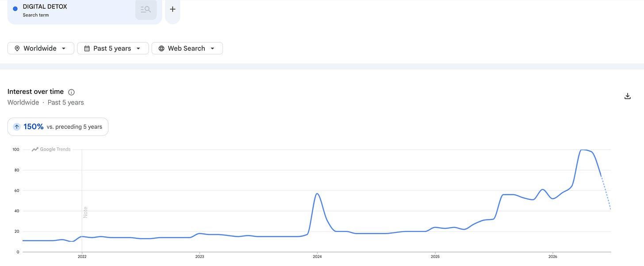Click the 2025 label on the time axis
644x266 pixels.
(x=435, y=256)
